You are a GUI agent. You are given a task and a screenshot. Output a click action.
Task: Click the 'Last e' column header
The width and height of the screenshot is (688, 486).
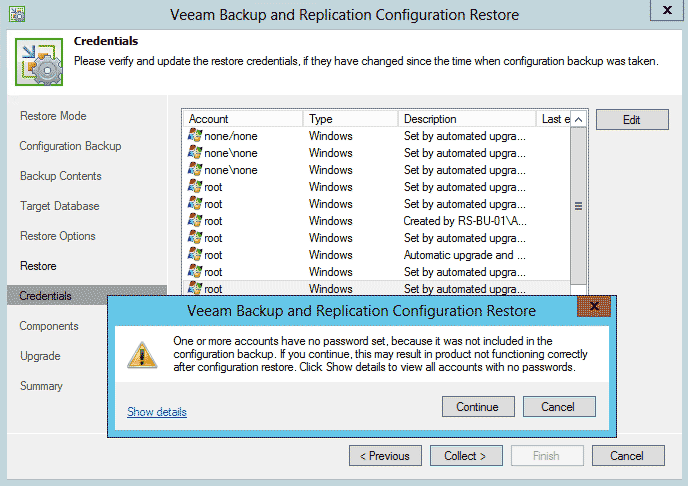point(553,119)
